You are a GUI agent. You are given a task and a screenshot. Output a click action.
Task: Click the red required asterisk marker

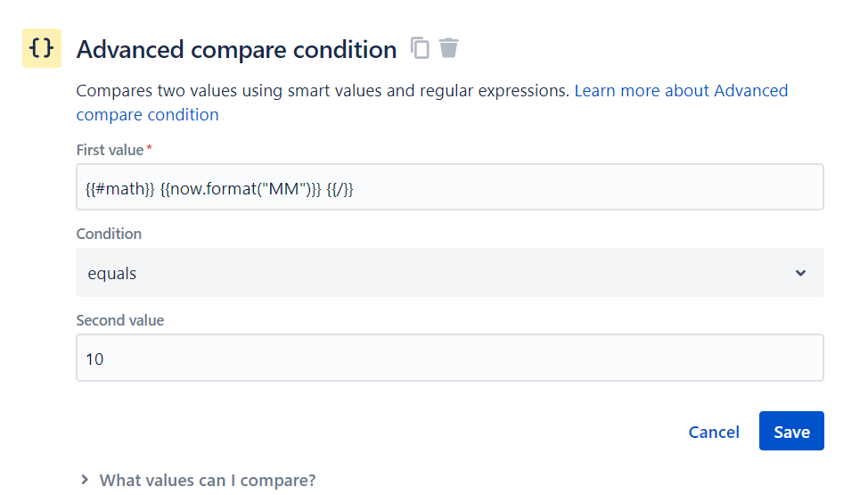coord(149,148)
